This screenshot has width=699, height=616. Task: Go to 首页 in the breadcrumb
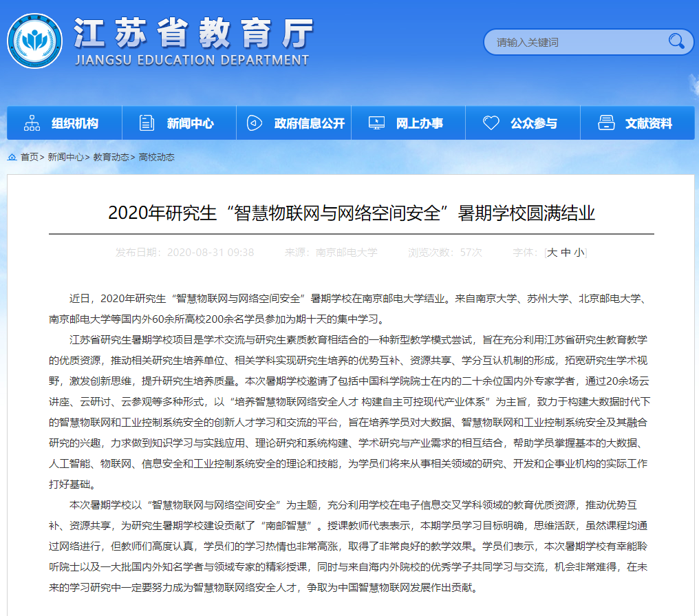pyautogui.click(x=30, y=157)
